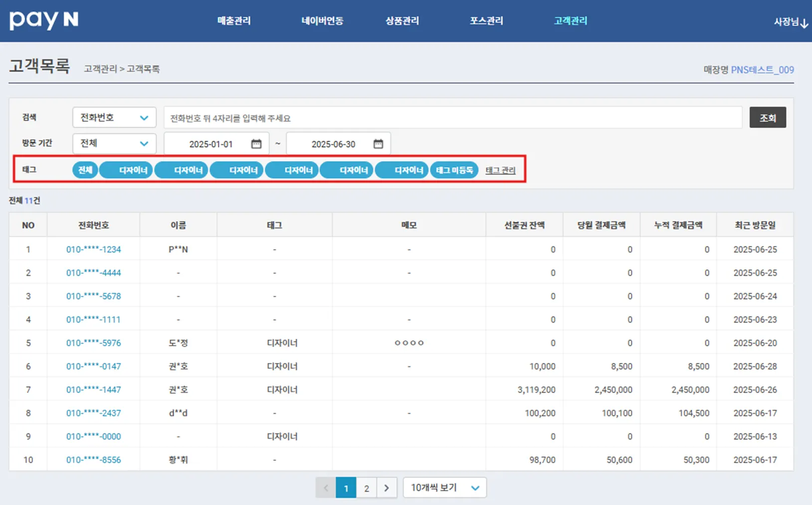812x505 pixels.
Task: Click the name 도*정 in row 5
Action: [178, 343]
